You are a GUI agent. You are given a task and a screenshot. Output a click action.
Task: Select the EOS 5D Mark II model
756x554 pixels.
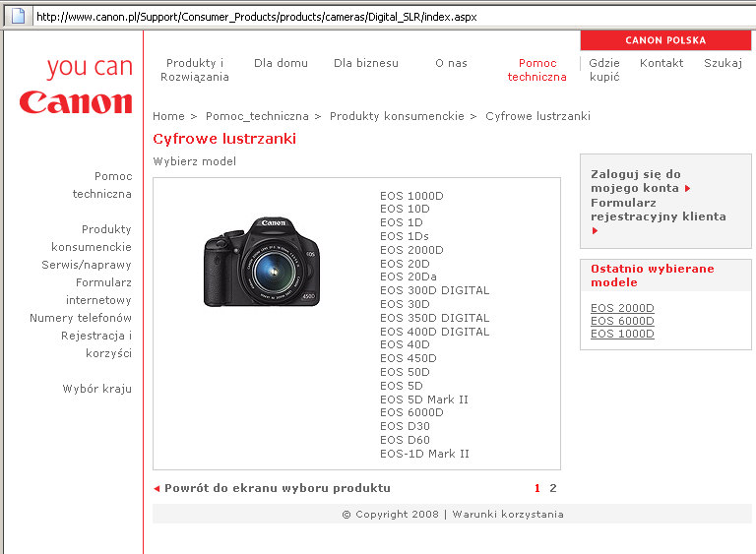424,400
